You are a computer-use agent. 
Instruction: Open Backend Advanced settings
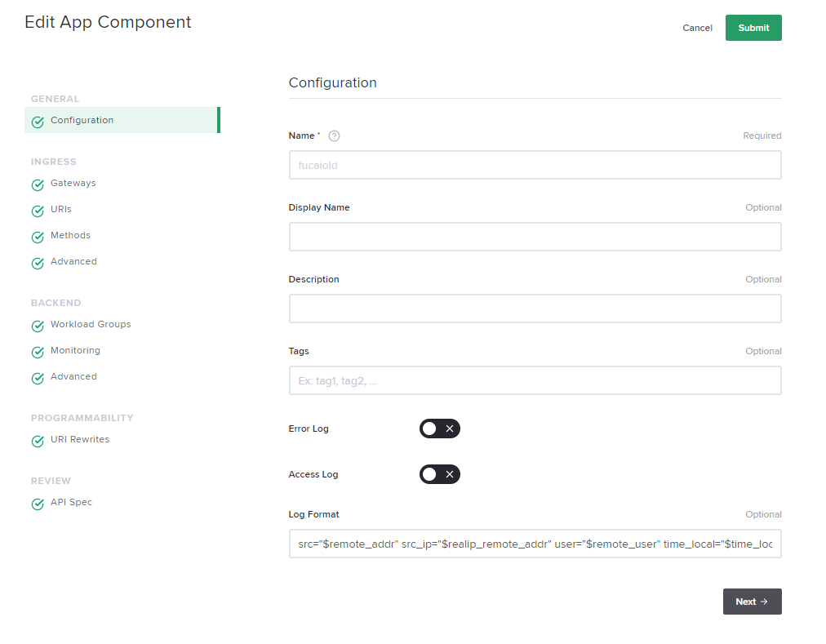[x=73, y=376]
